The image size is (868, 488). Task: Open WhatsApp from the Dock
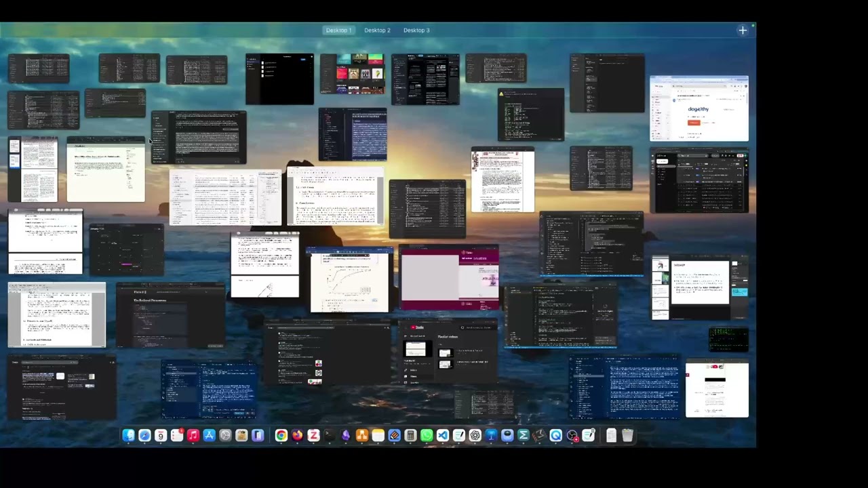(427, 436)
